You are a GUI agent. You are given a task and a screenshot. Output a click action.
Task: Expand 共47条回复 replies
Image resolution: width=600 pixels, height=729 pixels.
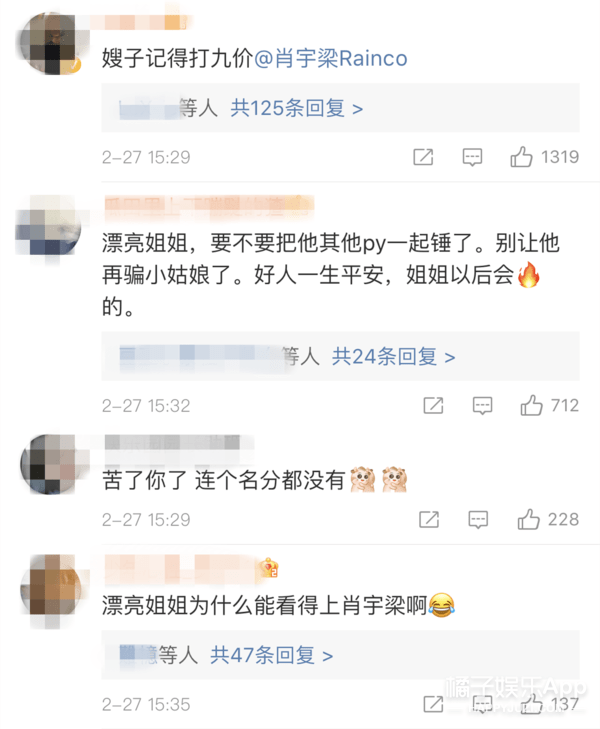click(x=271, y=655)
